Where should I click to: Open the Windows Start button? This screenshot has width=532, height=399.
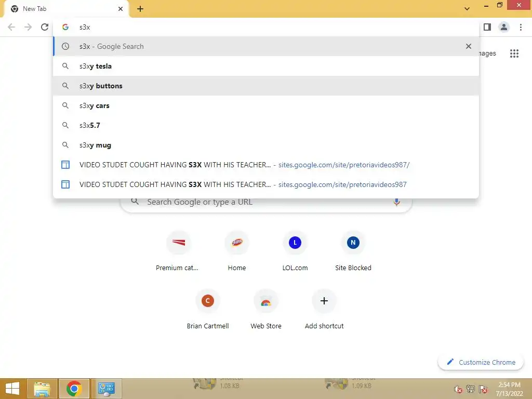pos(12,389)
